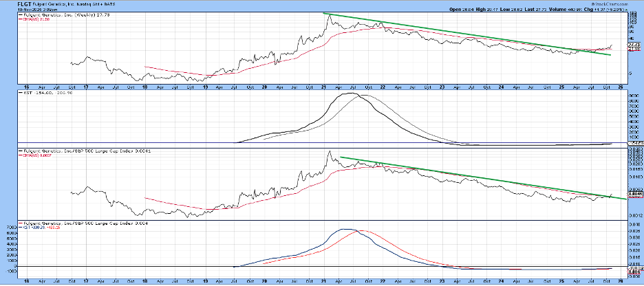The image size is (644, 286).
Task: Click the FLGT ticker symbol in header
Action: [x=9, y=3]
